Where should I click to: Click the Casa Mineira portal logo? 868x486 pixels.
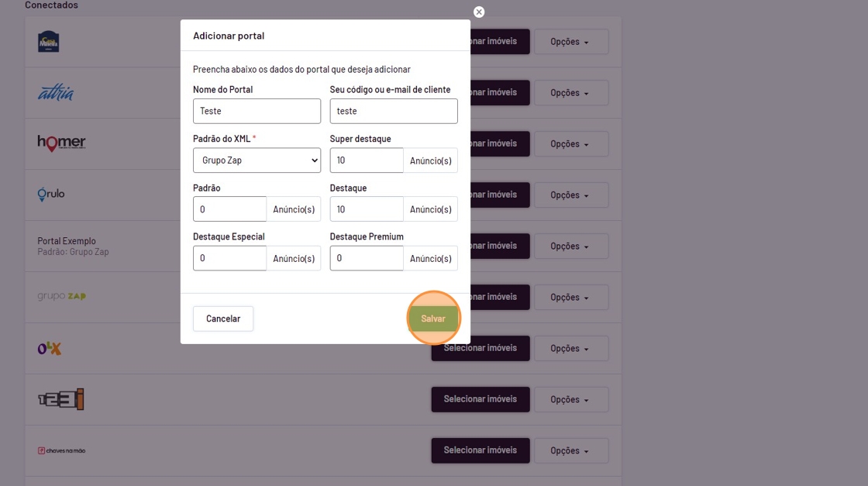coord(49,42)
